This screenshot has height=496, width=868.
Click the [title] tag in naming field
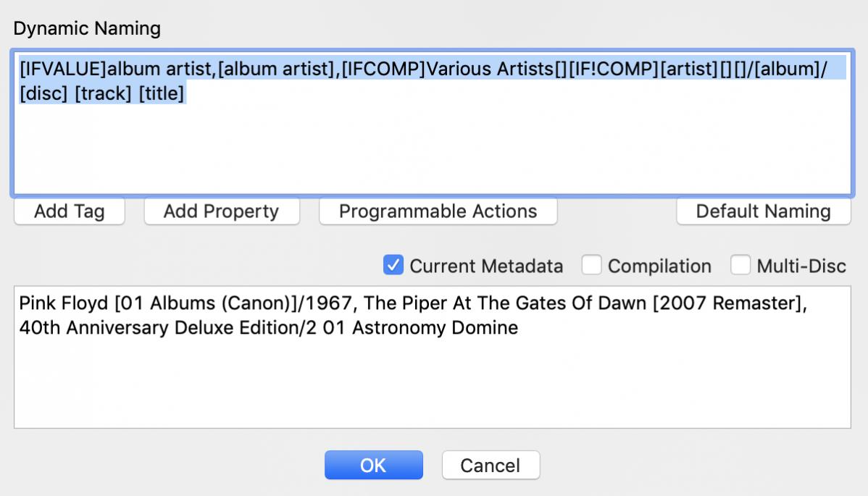[x=162, y=94]
